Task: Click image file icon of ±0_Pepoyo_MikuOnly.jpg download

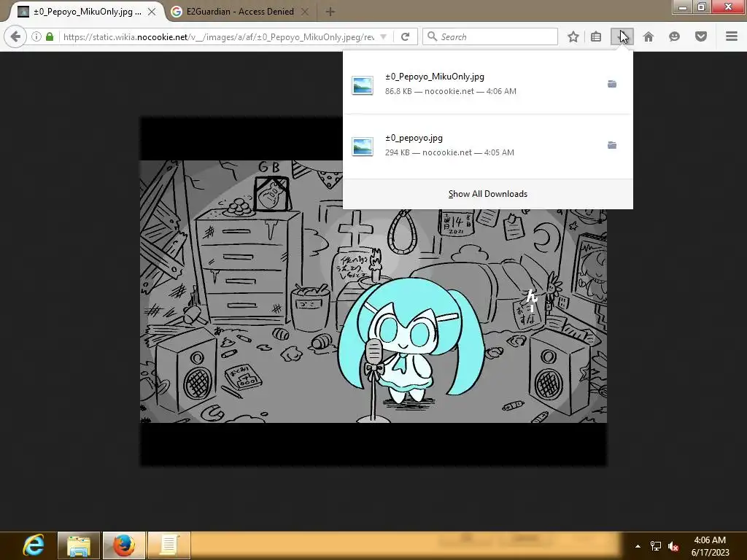Action: click(363, 86)
